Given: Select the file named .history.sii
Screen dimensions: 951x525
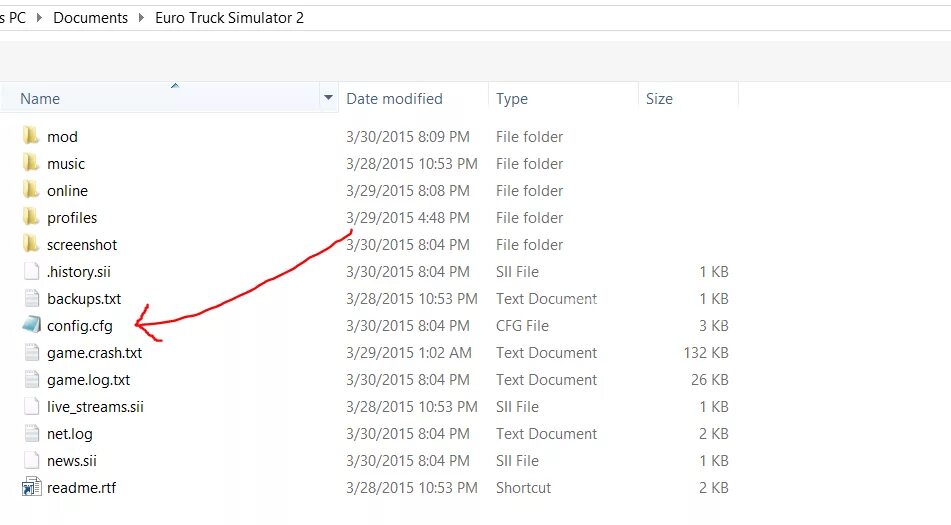Looking at the screenshot, I should click(x=79, y=272).
